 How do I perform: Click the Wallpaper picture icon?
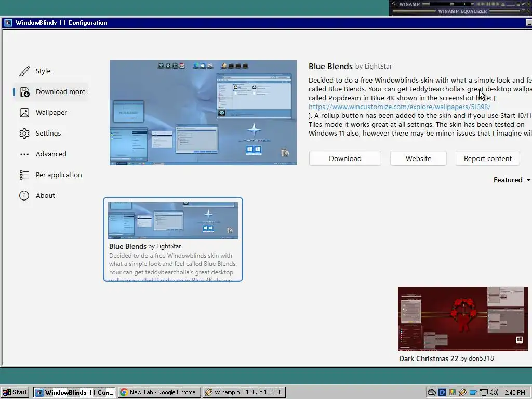click(24, 113)
